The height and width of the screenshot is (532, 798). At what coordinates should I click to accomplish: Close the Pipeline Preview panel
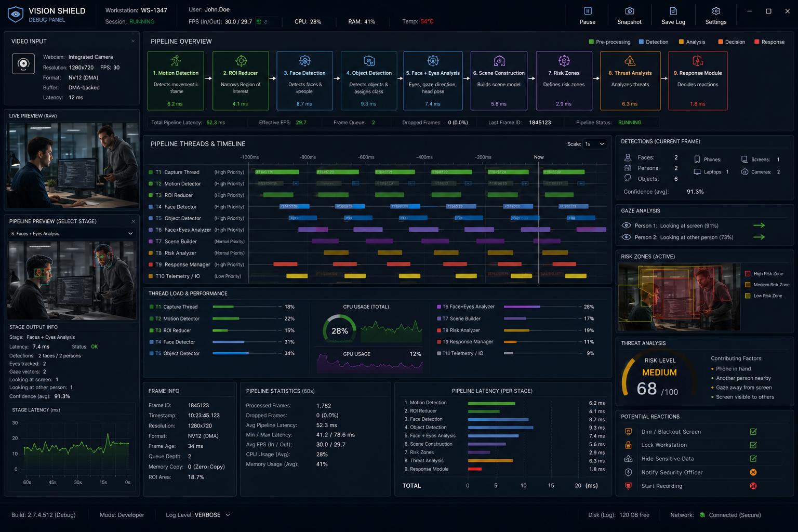coord(133,221)
